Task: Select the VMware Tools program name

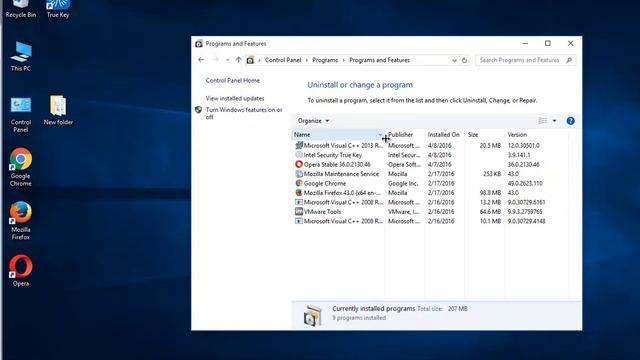Action: (322, 211)
